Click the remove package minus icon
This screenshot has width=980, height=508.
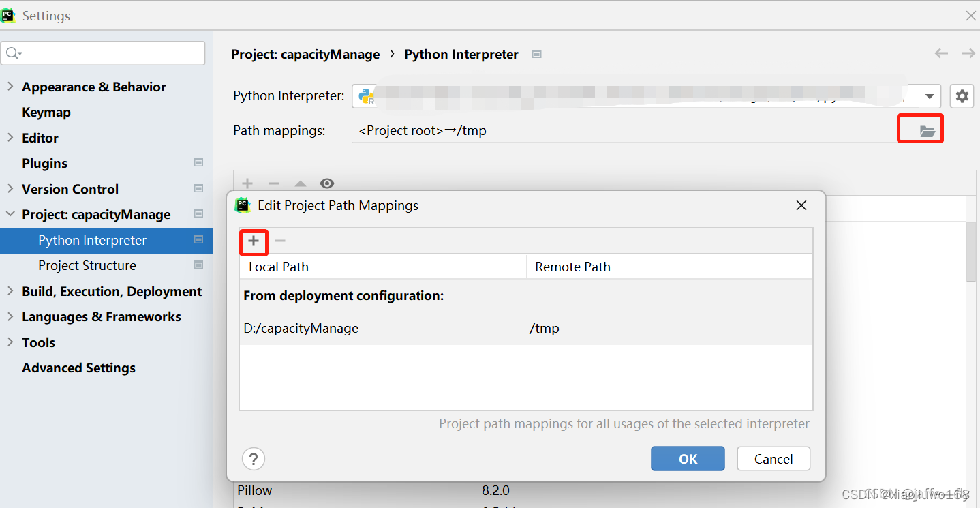tap(274, 183)
